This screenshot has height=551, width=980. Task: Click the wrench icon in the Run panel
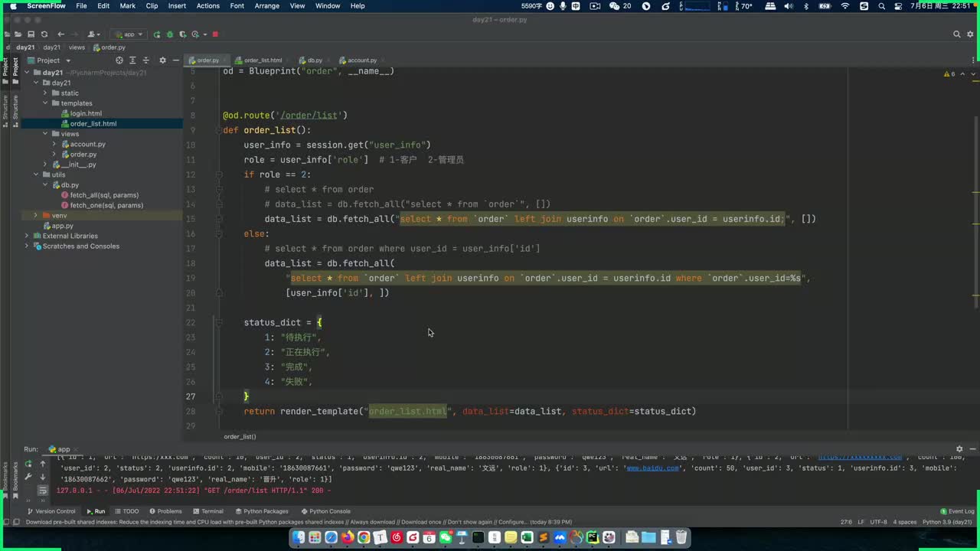click(29, 477)
